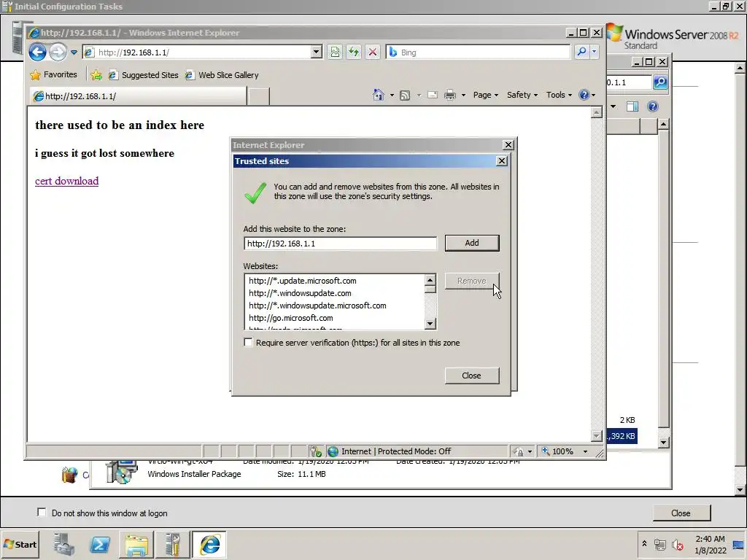Image resolution: width=747 pixels, height=560 pixels.
Task: Open the Start menu
Action: coord(20,544)
